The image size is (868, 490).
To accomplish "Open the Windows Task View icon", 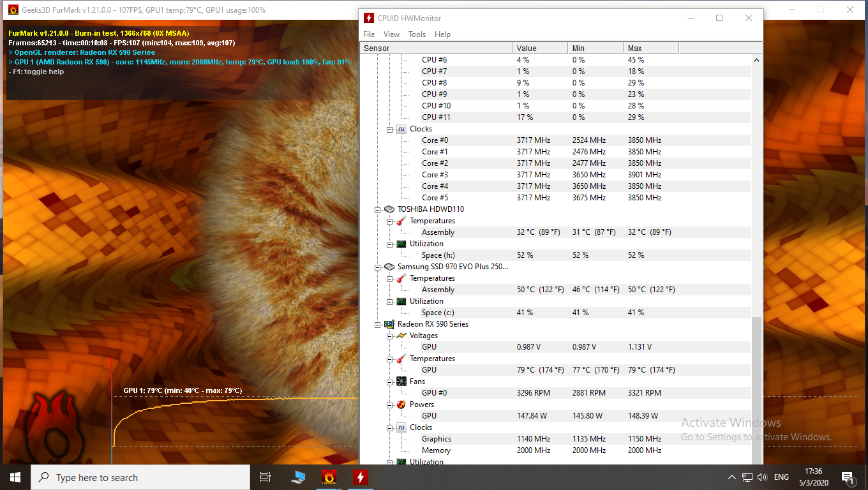I will (x=266, y=477).
